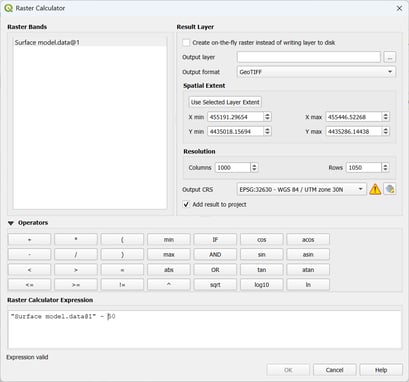Insert the sin function
409x382 pixels.
(x=262, y=254)
